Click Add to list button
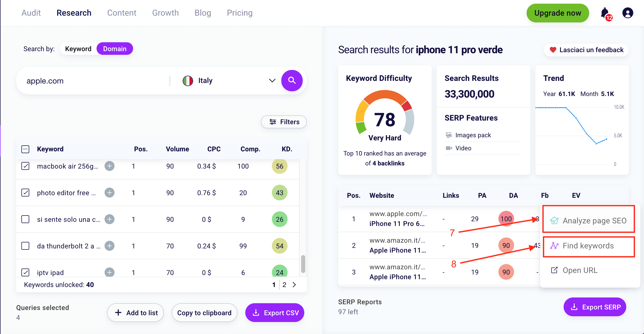 coord(135,312)
